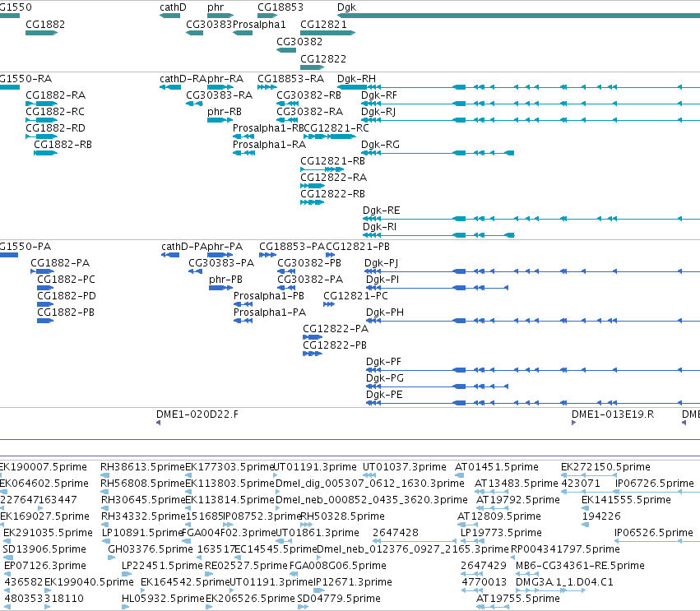Open transcript Dgk-RI
The width and height of the screenshot is (700, 611).
[379, 227]
